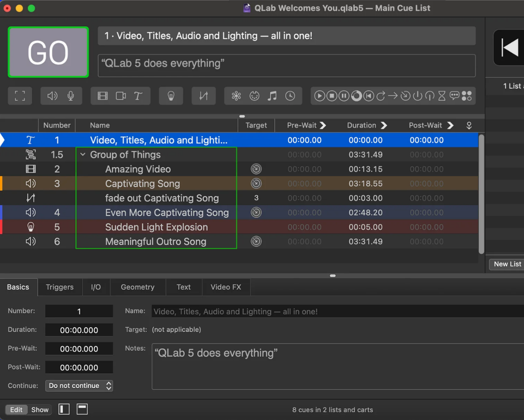Add a Light cue (bulb icon) in toolbar
The width and height of the screenshot is (524, 420).
[171, 96]
